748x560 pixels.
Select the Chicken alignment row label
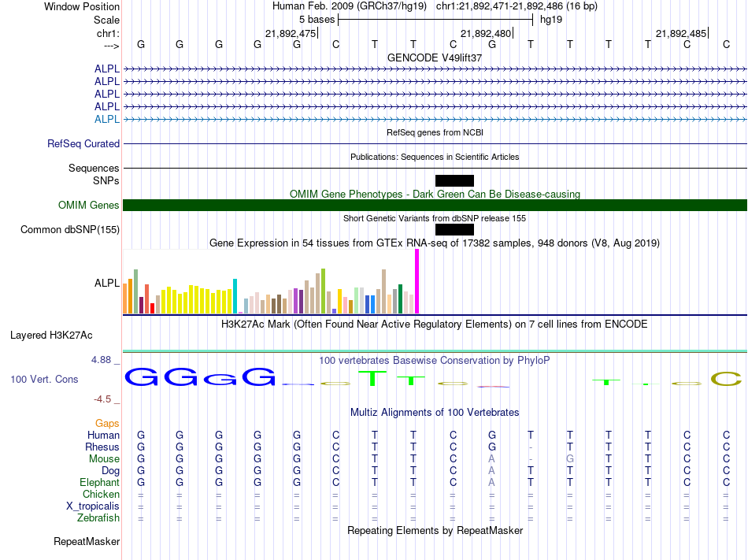[x=101, y=494]
